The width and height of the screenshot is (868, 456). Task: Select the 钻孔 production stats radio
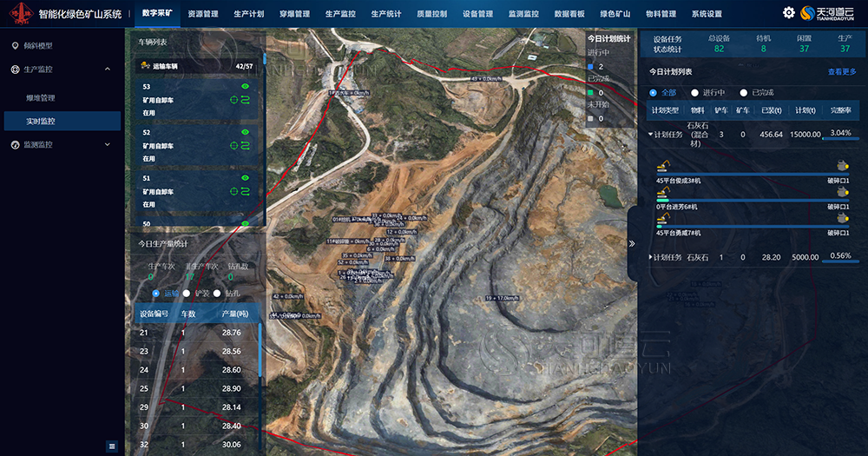coord(217,293)
